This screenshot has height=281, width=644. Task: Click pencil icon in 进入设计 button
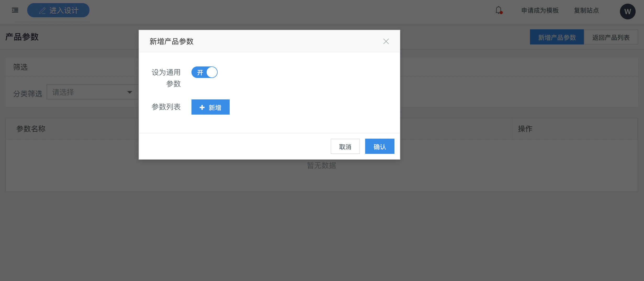coord(42,11)
